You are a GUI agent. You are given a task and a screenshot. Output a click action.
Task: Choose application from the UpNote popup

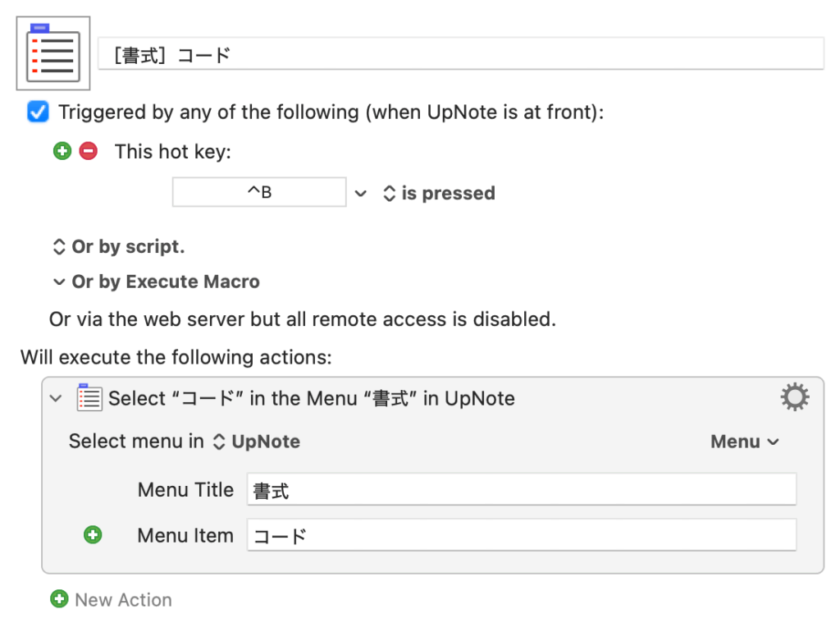point(257,442)
